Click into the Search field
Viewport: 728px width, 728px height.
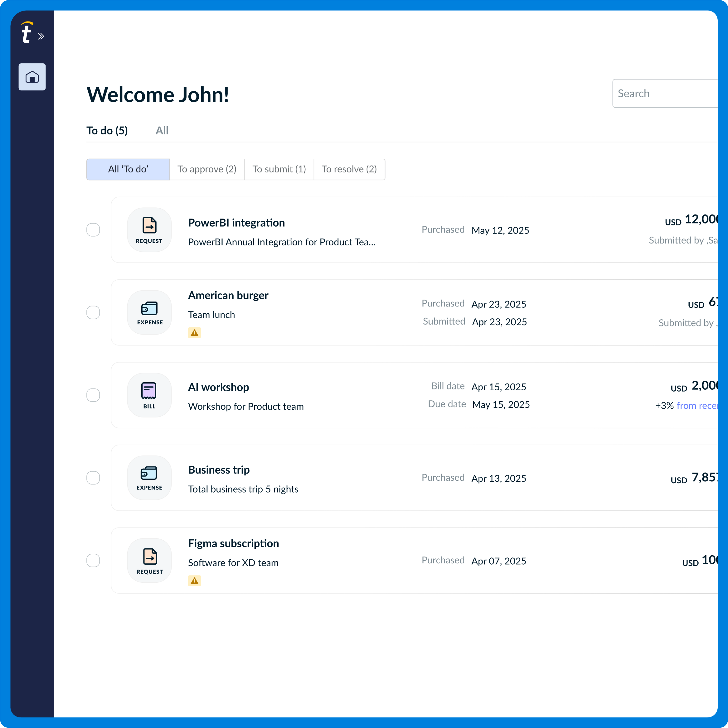click(x=665, y=94)
